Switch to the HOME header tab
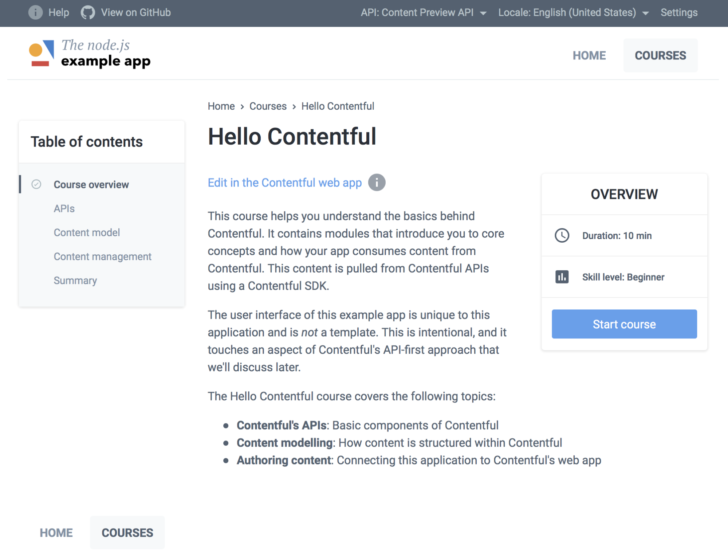 (x=589, y=55)
